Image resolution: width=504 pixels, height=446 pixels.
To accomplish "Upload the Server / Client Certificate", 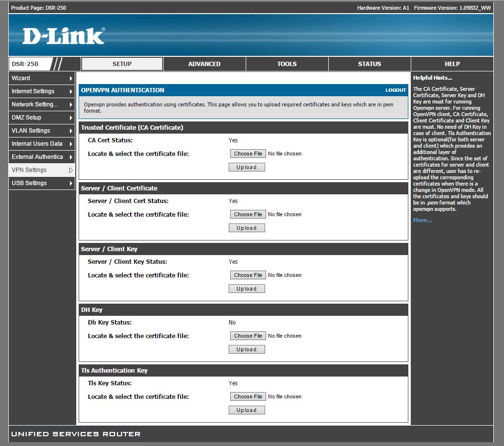I will [x=247, y=228].
